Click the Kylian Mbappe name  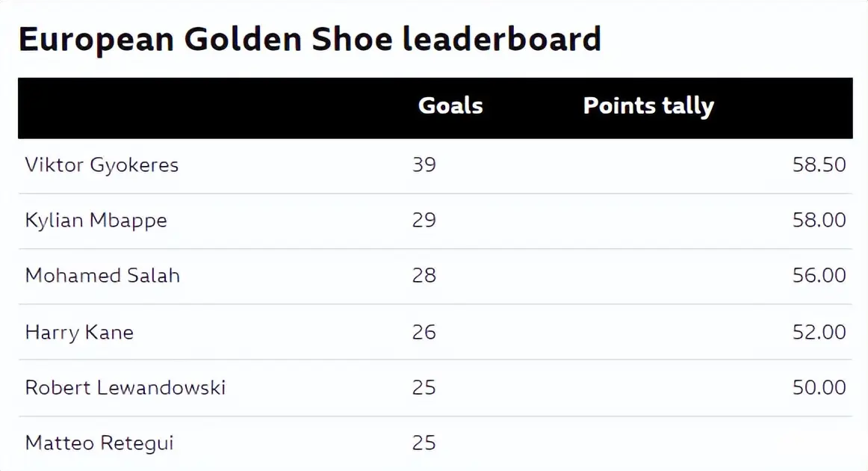(96, 221)
